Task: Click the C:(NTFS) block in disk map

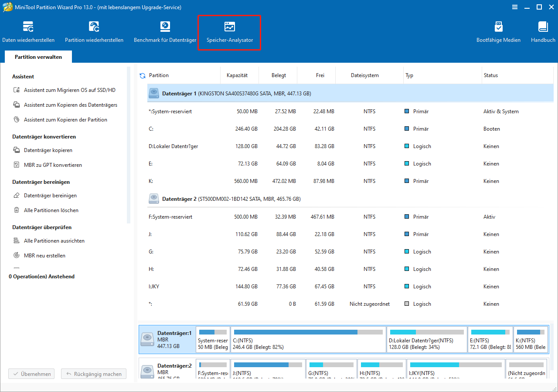Action: tap(308, 339)
